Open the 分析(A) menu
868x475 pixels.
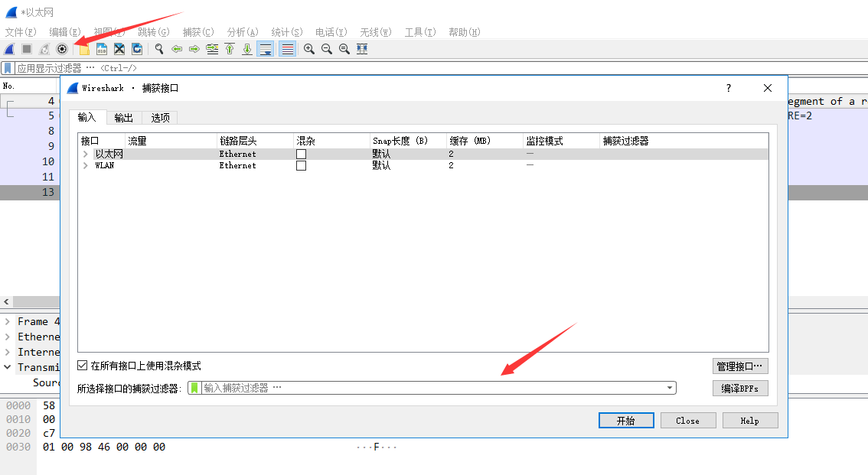pos(243,32)
